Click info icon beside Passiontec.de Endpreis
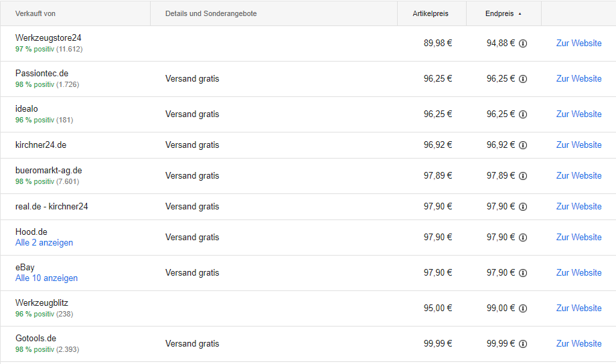This screenshot has height=364, width=616. tap(523, 79)
